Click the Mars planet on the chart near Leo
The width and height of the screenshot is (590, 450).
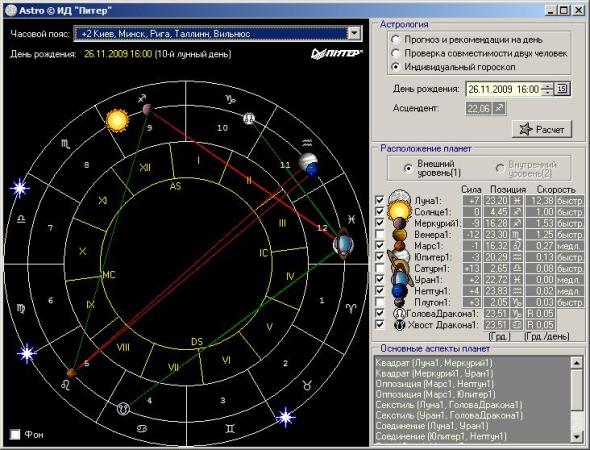(71, 373)
